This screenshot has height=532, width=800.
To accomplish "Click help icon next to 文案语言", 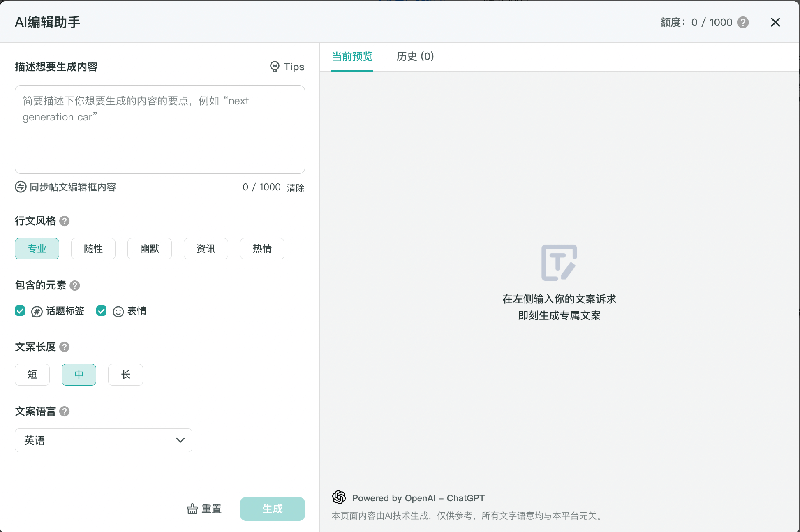I will (x=65, y=412).
